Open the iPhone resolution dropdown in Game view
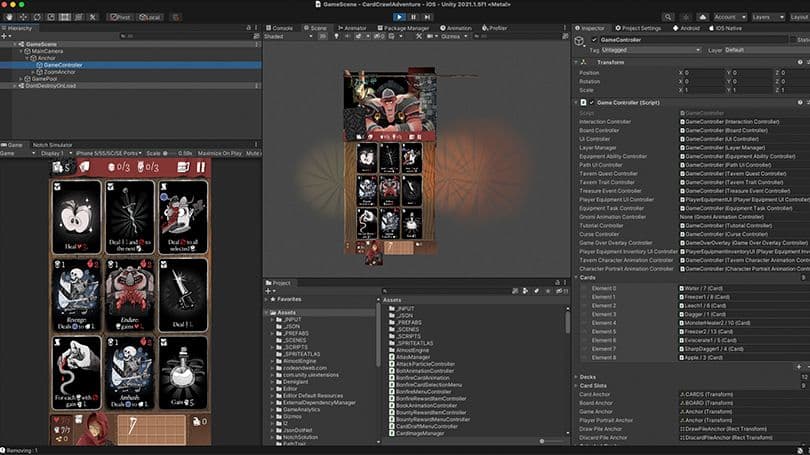Image resolution: width=810 pixels, height=455 pixels. click(108, 153)
